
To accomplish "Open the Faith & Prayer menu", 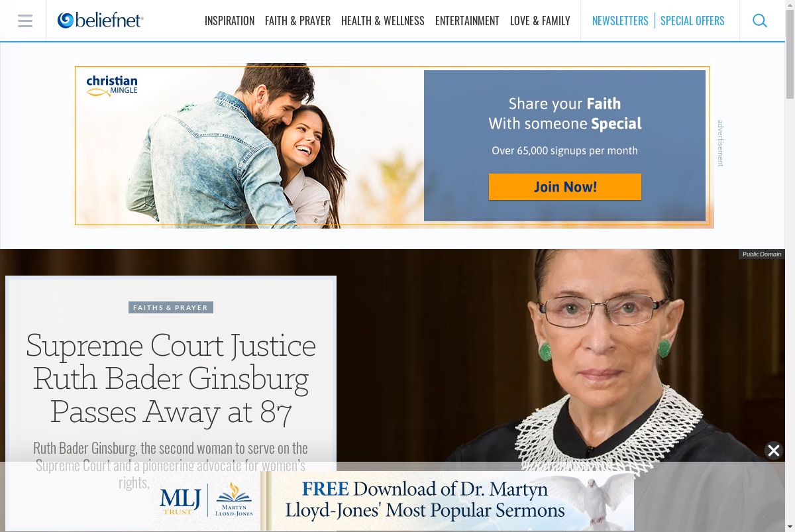I will pos(297,21).
